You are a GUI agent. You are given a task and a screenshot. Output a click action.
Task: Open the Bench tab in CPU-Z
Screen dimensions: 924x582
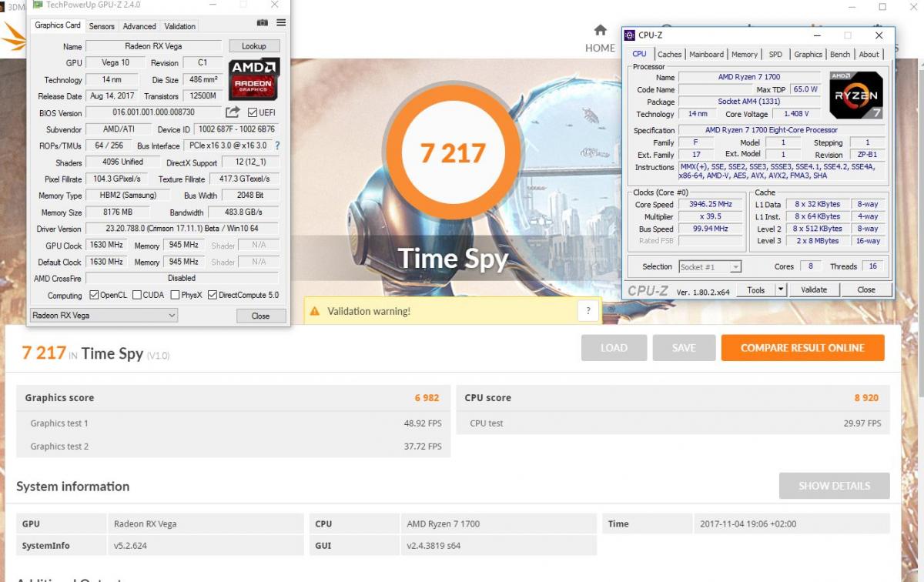click(x=840, y=54)
